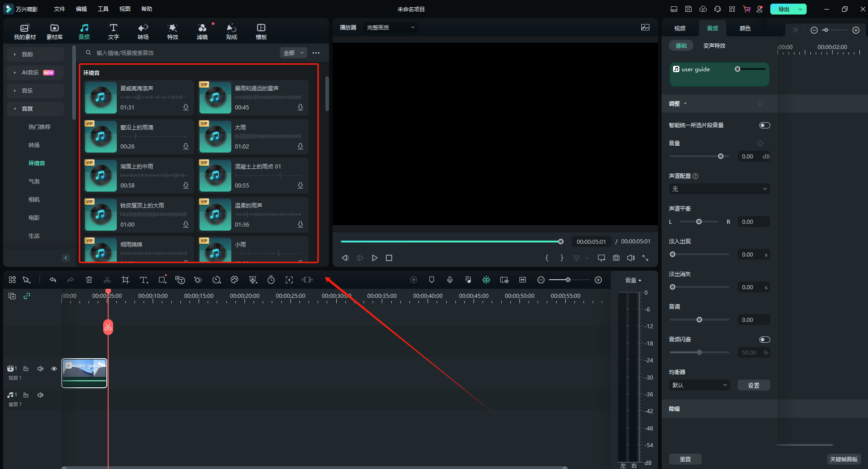Hide video track 1 with eye icon
The height and width of the screenshot is (469, 868).
point(54,369)
